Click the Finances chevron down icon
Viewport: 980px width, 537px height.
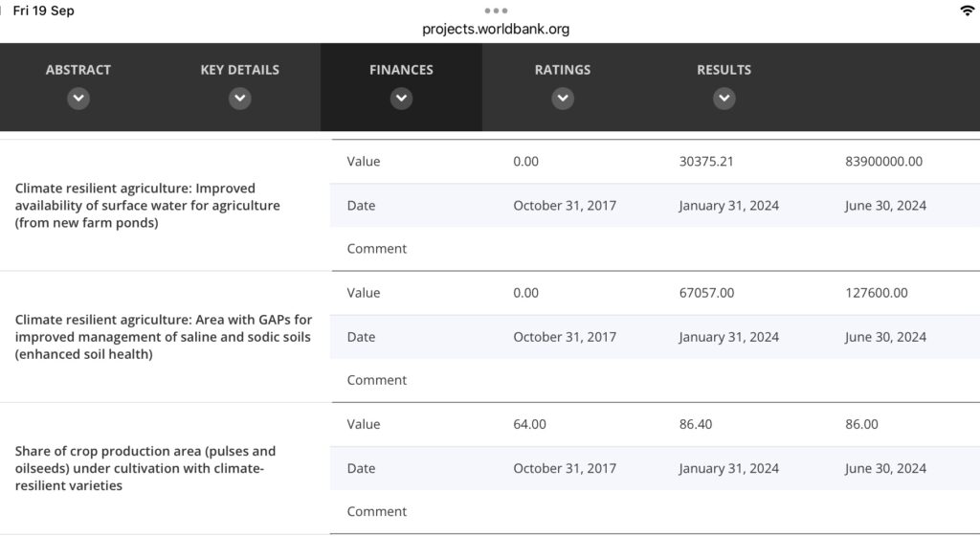[x=401, y=98]
